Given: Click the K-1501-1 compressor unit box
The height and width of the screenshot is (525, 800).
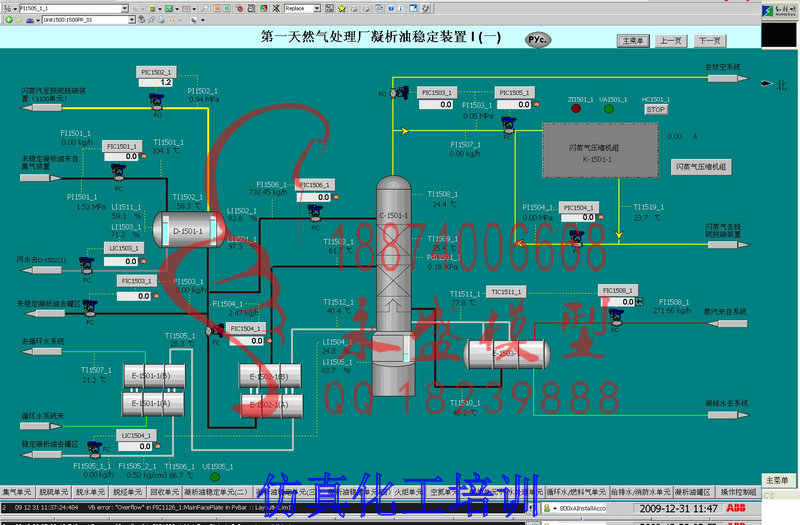Looking at the screenshot, I should [600, 151].
